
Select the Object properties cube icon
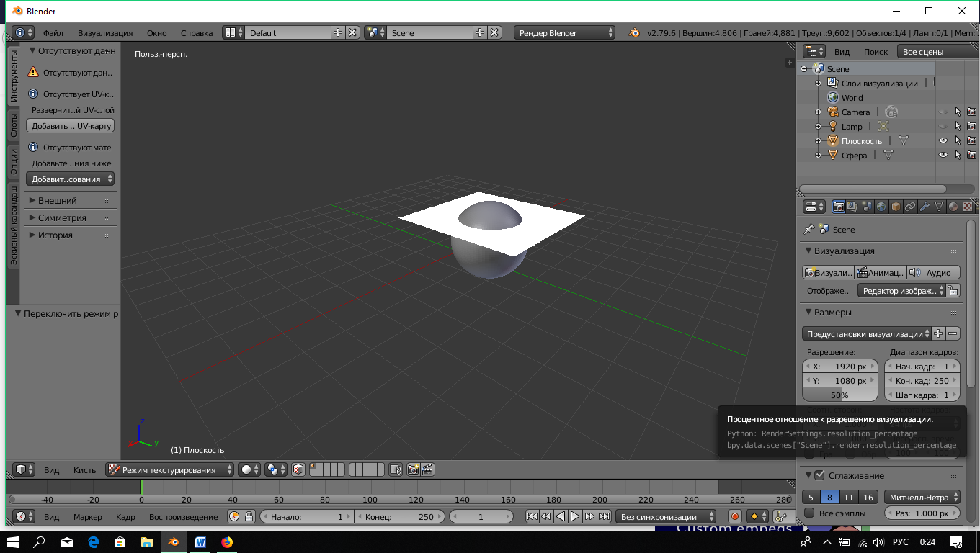tap(896, 207)
